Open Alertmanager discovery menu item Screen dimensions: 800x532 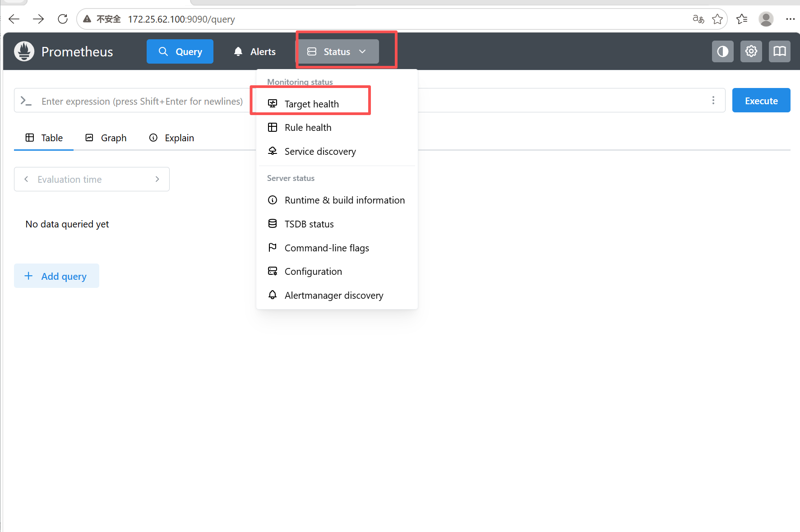coord(337,296)
